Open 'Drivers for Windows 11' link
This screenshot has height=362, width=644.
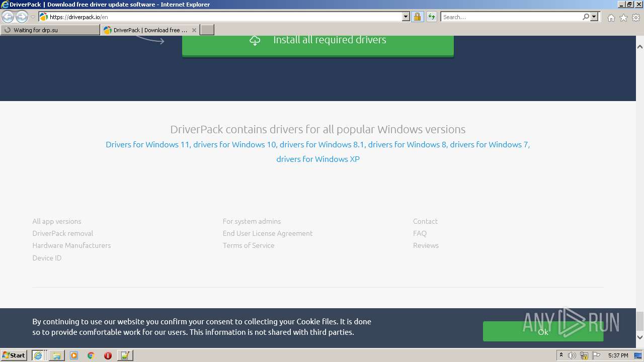(147, 144)
